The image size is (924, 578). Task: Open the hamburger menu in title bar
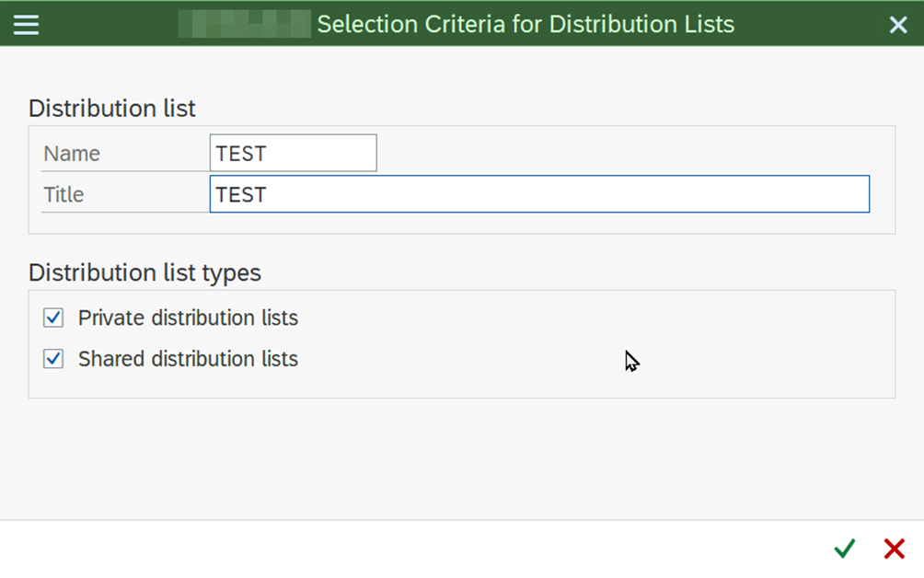click(26, 24)
